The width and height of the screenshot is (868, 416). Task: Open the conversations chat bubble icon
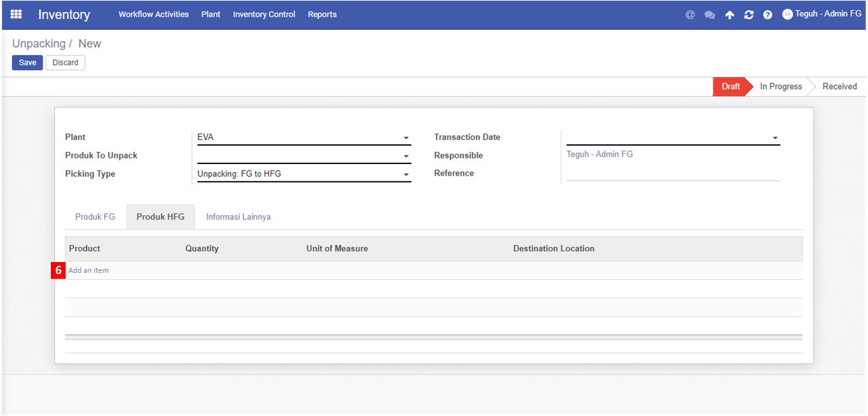[x=710, y=15]
